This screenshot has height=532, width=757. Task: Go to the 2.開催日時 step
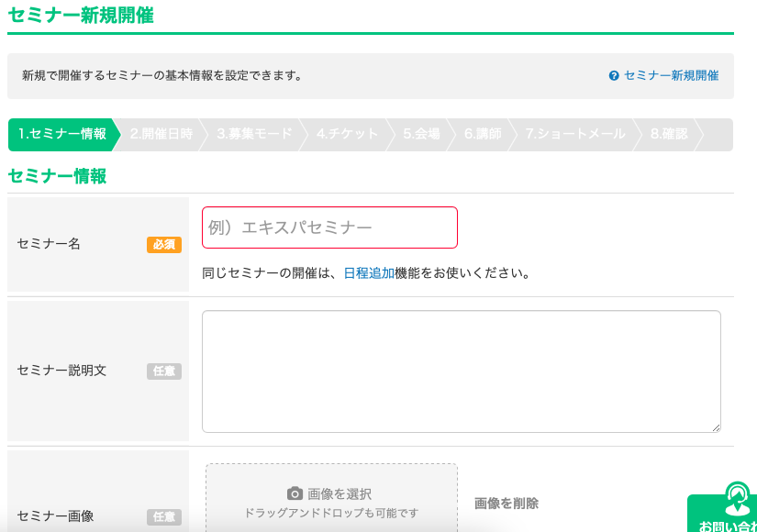coord(161,134)
